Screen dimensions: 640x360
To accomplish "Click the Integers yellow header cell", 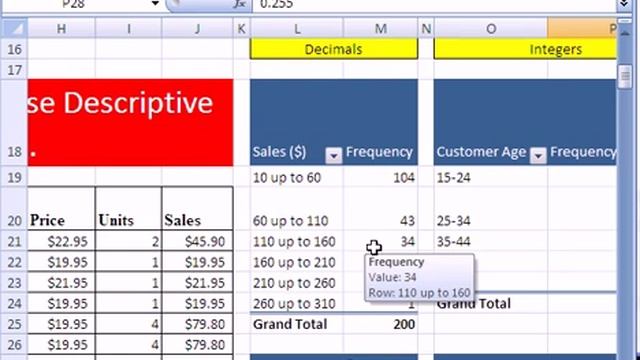I will point(525,49).
